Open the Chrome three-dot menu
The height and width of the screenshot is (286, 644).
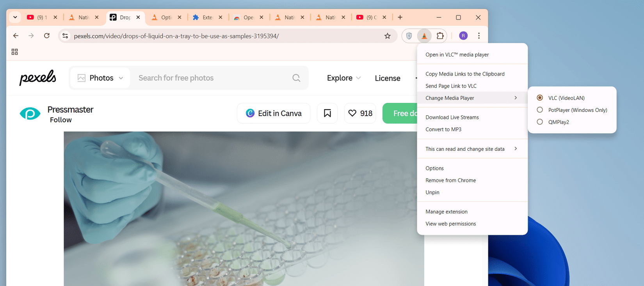479,36
